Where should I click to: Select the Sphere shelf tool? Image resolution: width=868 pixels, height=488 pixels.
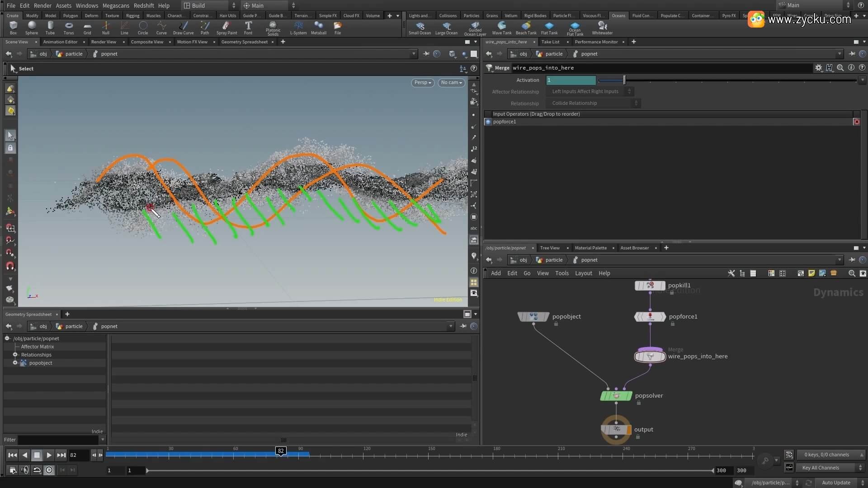click(32, 26)
